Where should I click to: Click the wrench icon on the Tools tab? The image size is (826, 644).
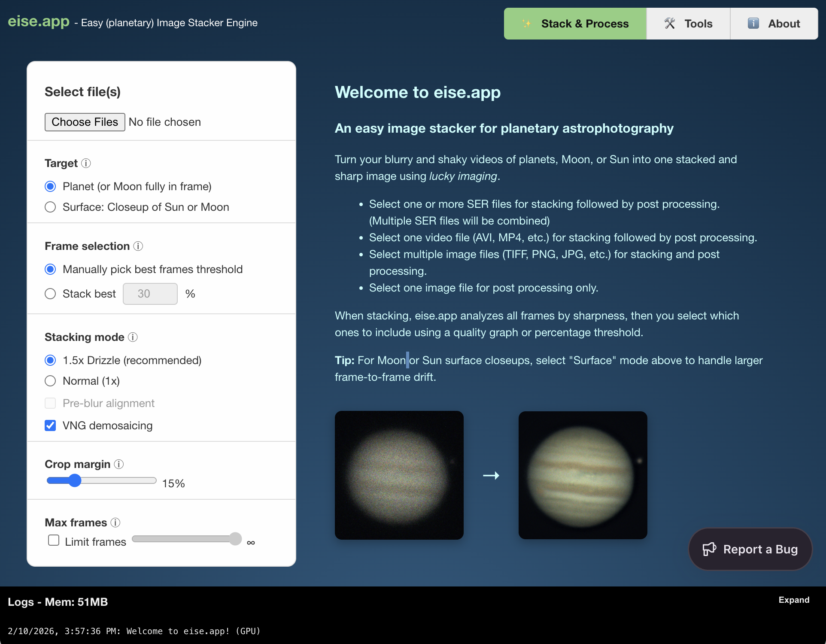point(669,23)
